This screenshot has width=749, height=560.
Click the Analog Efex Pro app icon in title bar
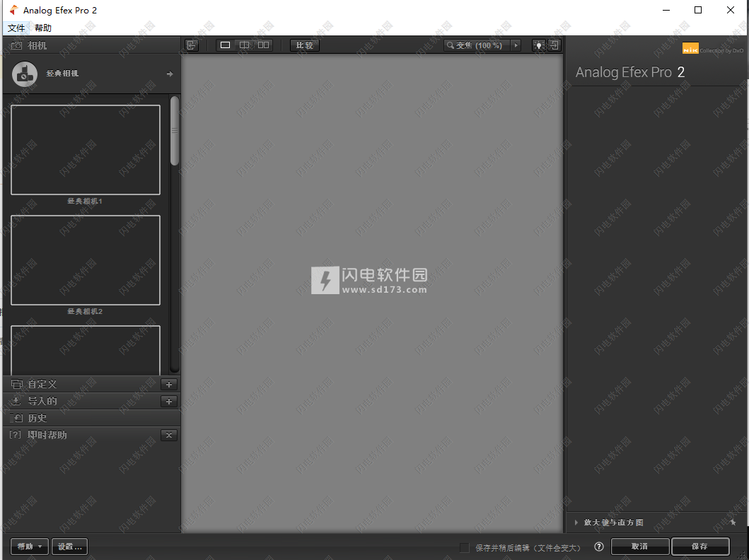(13, 10)
